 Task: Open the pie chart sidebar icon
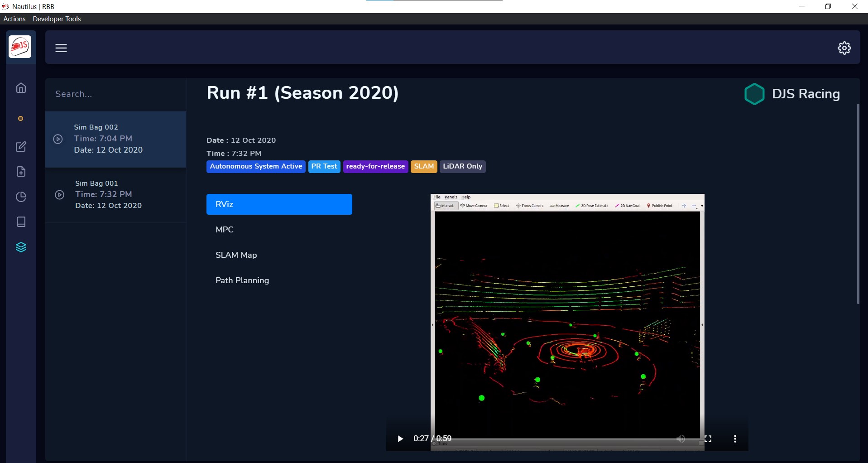(21, 197)
